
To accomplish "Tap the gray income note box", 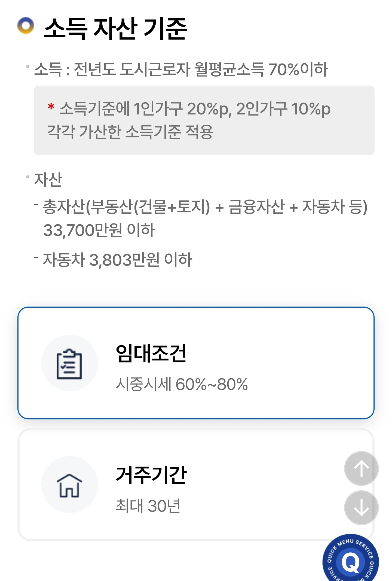I will click(204, 120).
